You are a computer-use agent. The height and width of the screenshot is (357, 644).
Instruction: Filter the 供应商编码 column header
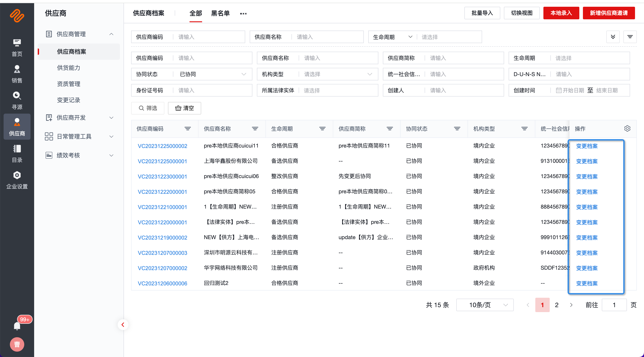tap(187, 129)
